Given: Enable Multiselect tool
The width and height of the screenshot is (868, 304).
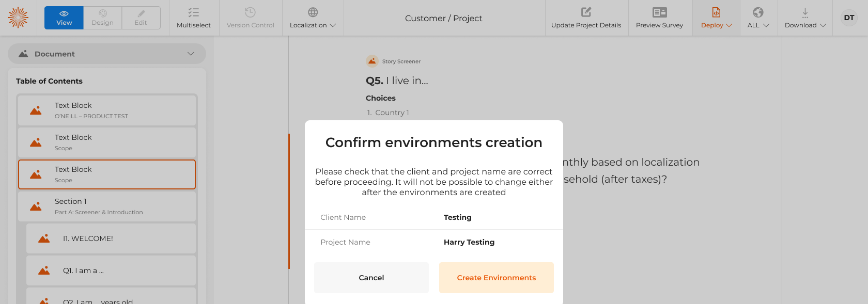Looking at the screenshot, I should coord(194,18).
